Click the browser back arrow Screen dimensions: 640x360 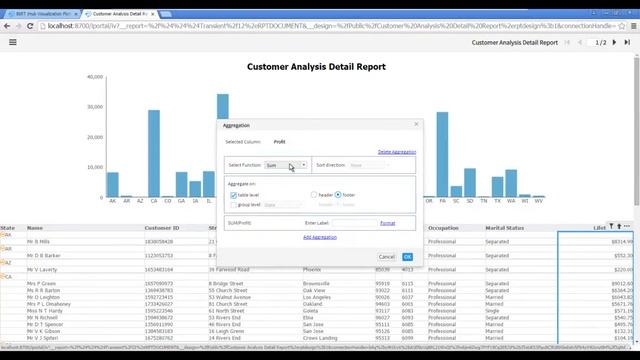click(x=7, y=26)
